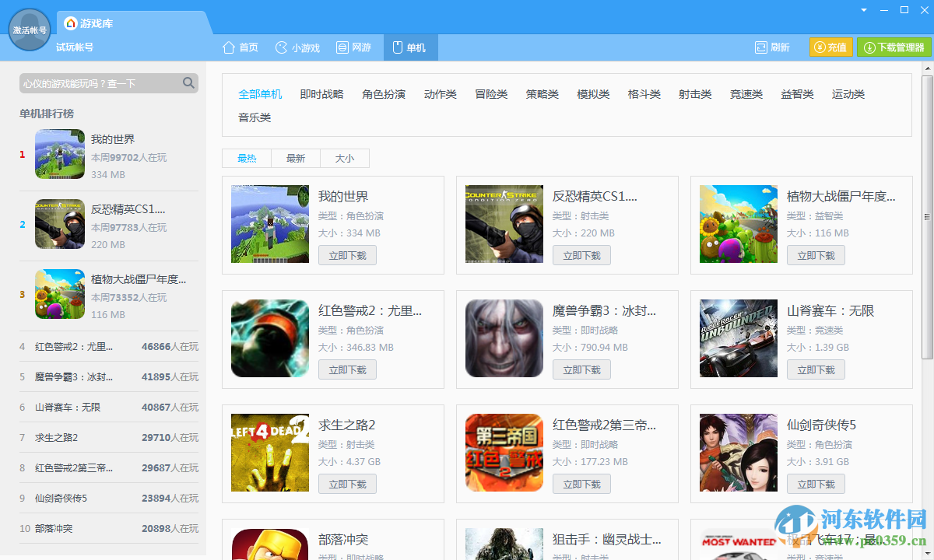Click the vertical scrollbar thumb
The image size is (934, 560).
click(x=927, y=218)
